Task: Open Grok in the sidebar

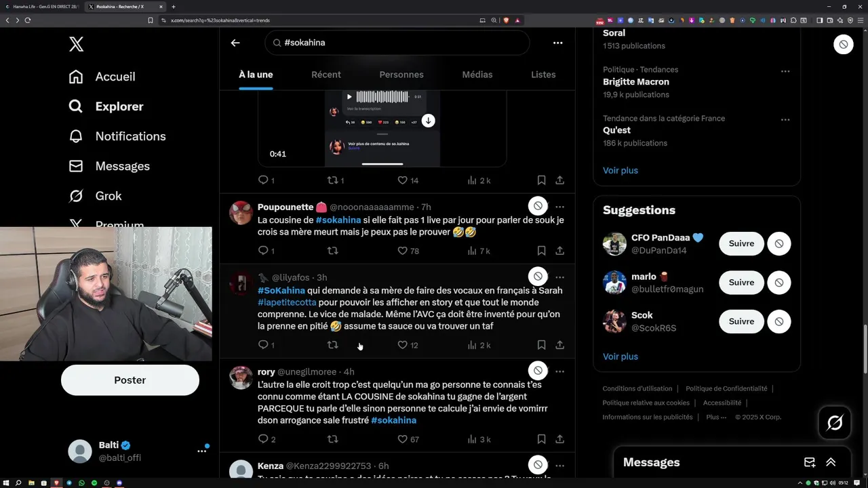Action: tap(95, 196)
